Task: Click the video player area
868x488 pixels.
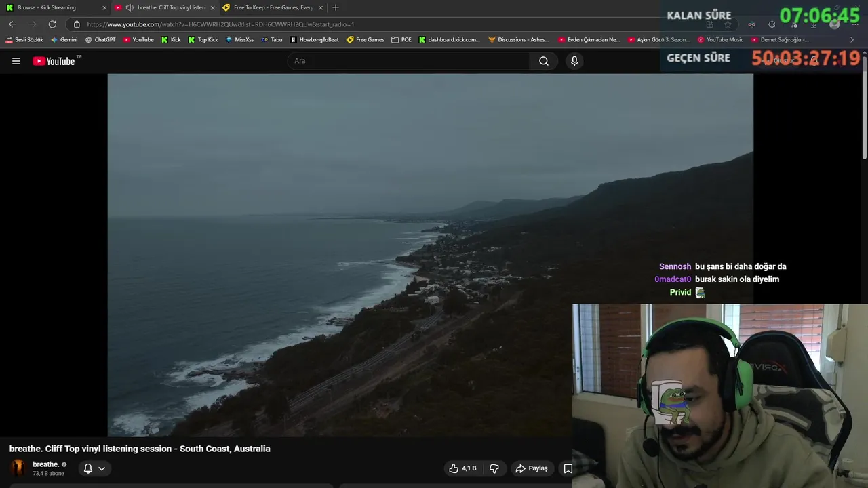Action: (430, 255)
